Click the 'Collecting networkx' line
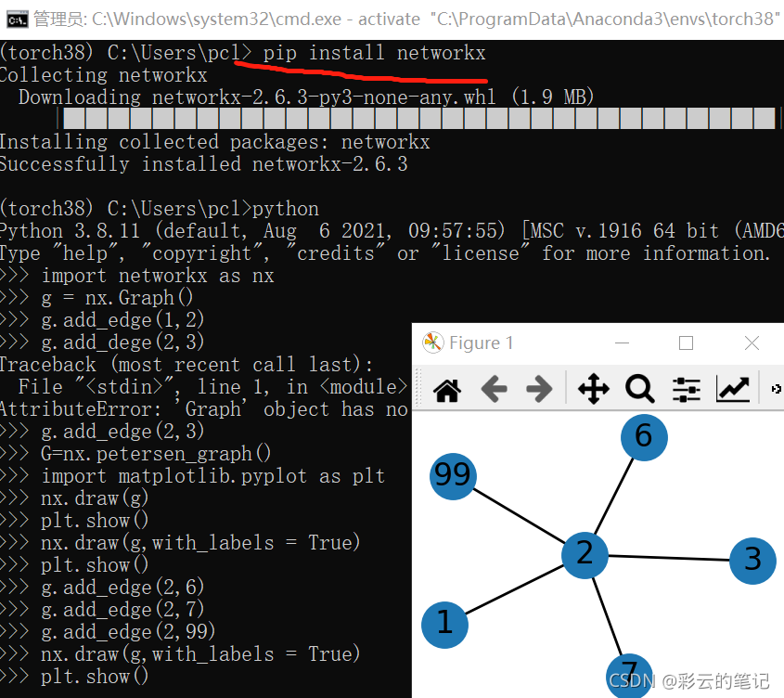The height and width of the screenshot is (698, 784). 104,75
